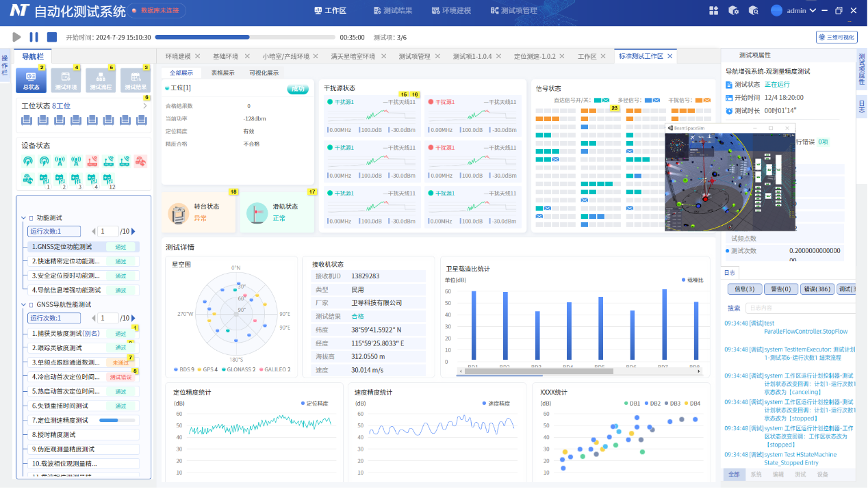Toggle the 直达信号 on/off switch

(x=601, y=101)
